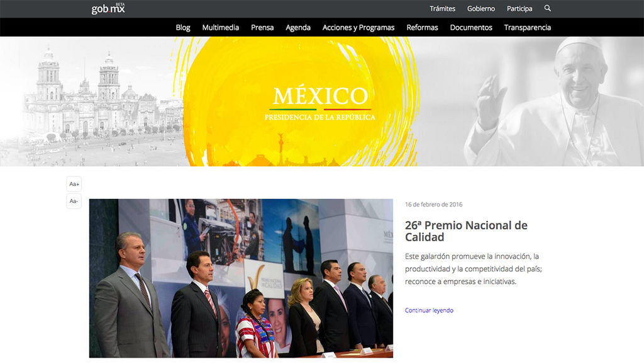
Task: Open the Transparencia page
Action: point(527,27)
